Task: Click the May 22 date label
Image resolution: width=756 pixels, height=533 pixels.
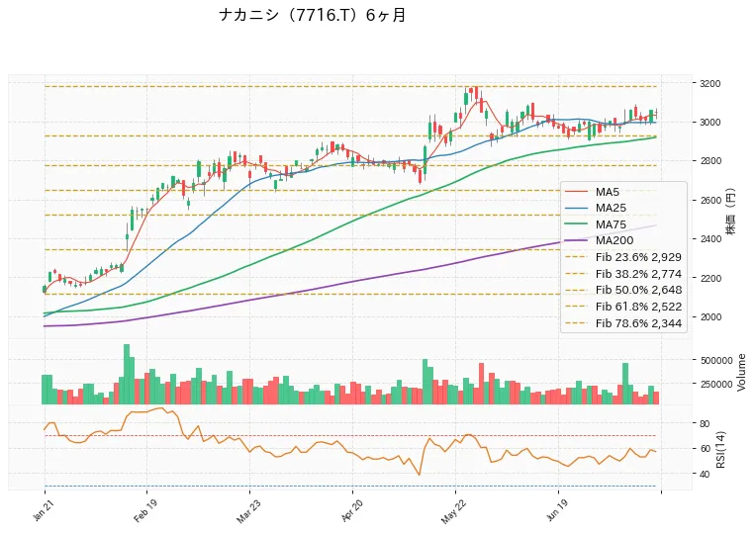Action: 452,511
